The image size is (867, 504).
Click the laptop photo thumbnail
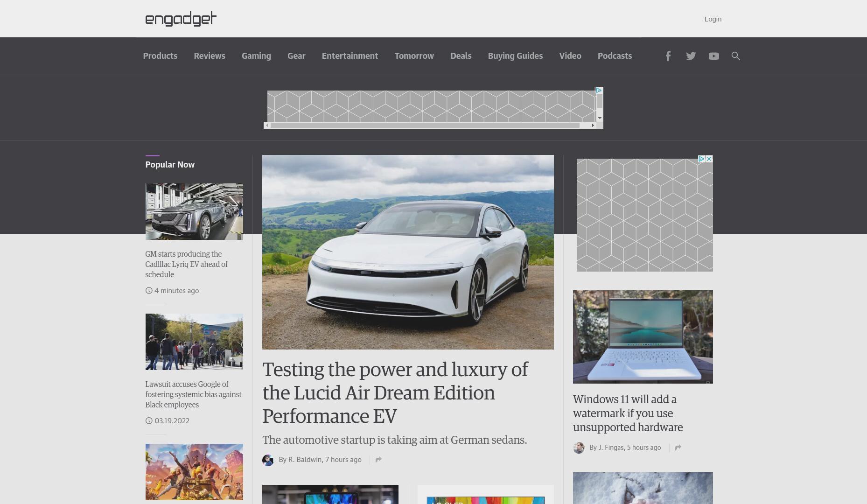(x=643, y=337)
